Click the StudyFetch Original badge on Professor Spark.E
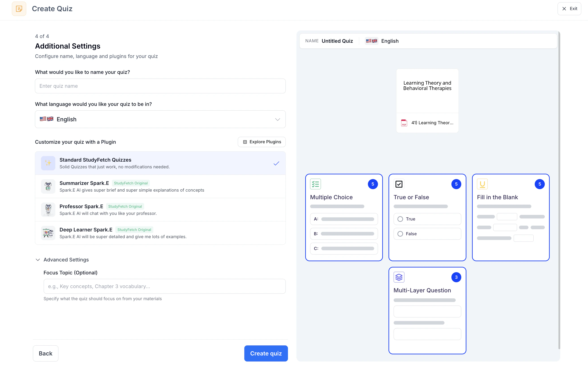The height and width of the screenshot is (368, 588). coord(125,206)
